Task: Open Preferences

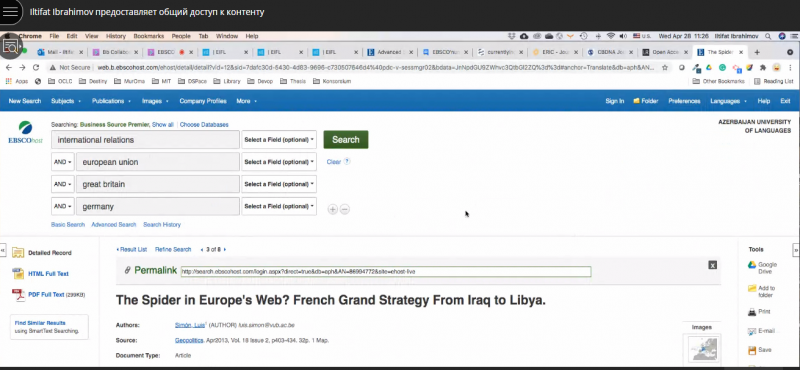Action: click(x=684, y=101)
